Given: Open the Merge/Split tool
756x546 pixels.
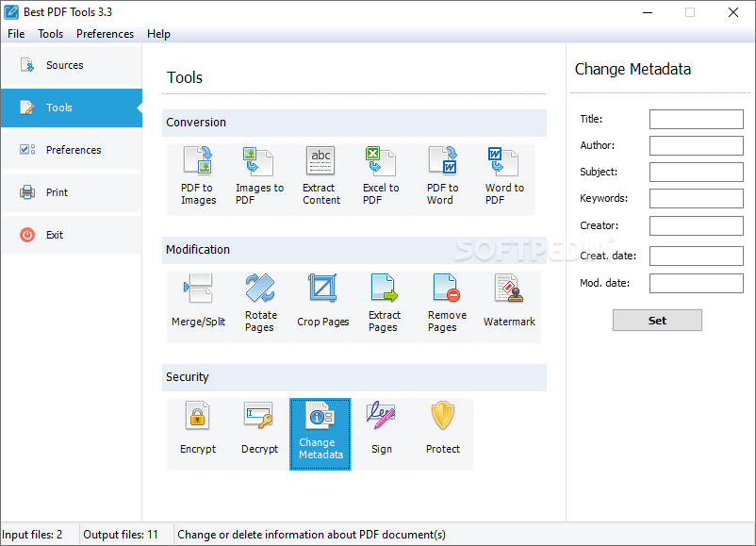Looking at the screenshot, I should coord(198,306).
